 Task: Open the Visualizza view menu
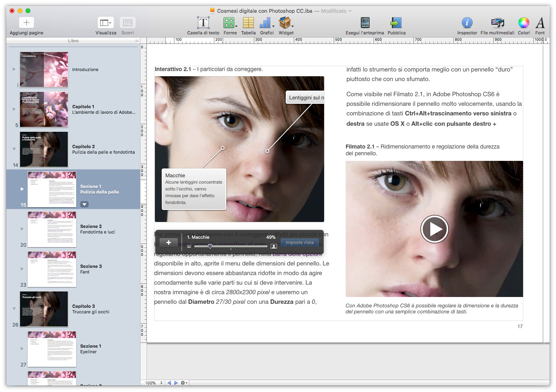[x=106, y=22]
